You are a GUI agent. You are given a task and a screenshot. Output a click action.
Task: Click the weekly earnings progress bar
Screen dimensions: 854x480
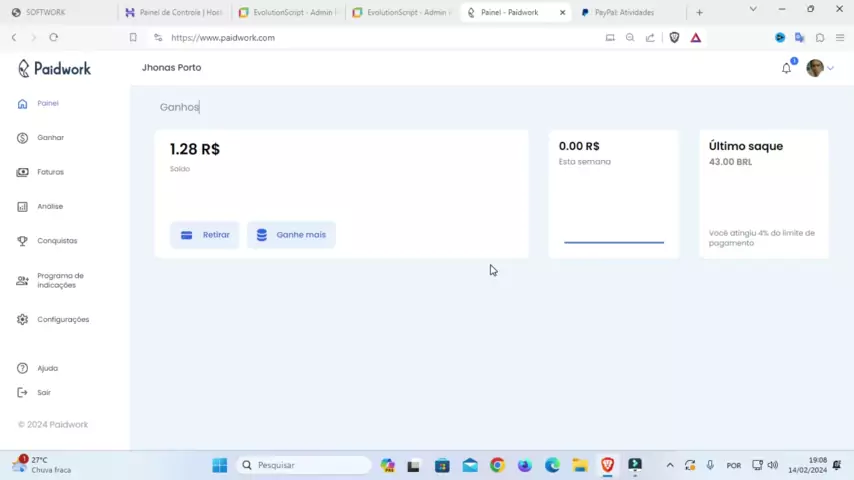coord(613,242)
